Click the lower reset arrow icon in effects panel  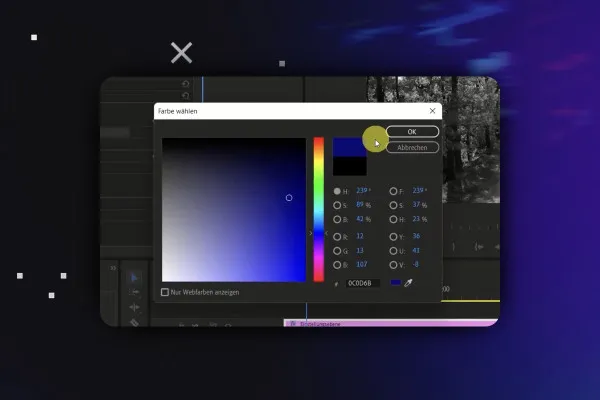(186, 95)
